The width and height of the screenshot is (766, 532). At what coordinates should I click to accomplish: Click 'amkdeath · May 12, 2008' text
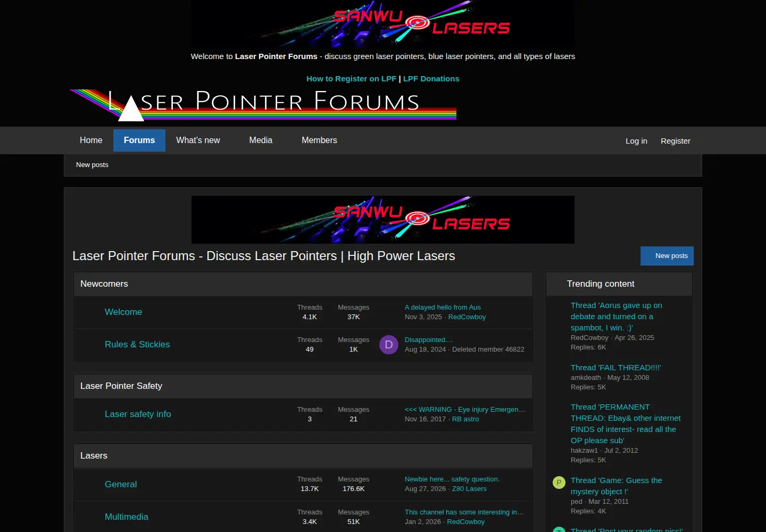click(610, 378)
